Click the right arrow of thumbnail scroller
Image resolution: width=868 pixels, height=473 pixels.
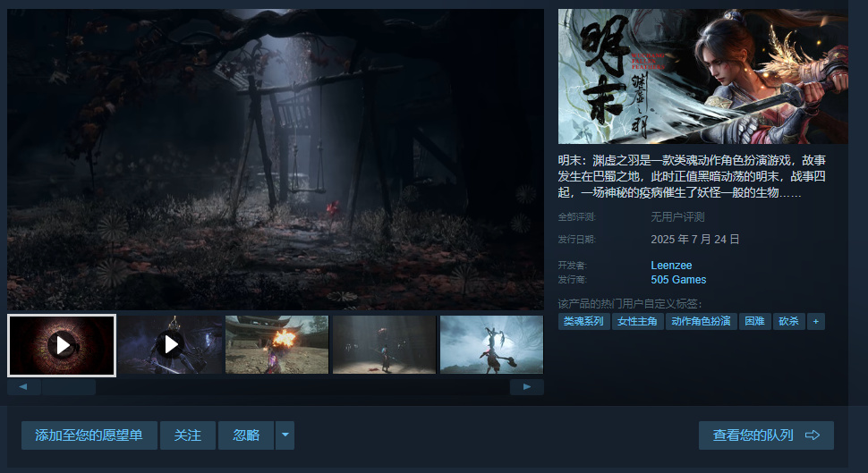(x=526, y=386)
